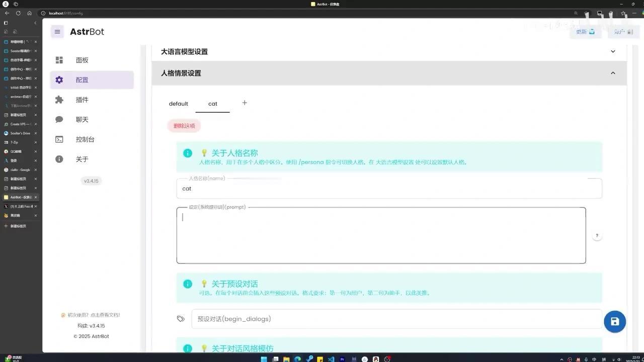This screenshot has height=362, width=644.
Task: Collapse the 人格情景设置 section
Action: pyautogui.click(x=389, y=73)
